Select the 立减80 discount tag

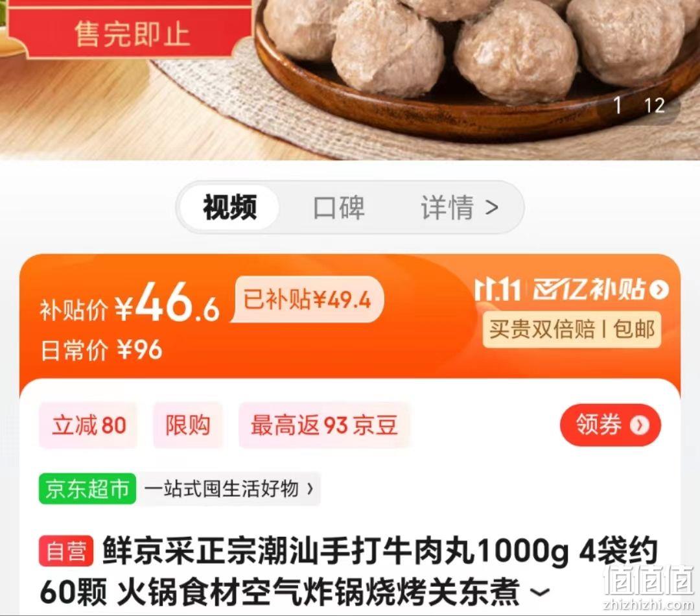pos(88,425)
